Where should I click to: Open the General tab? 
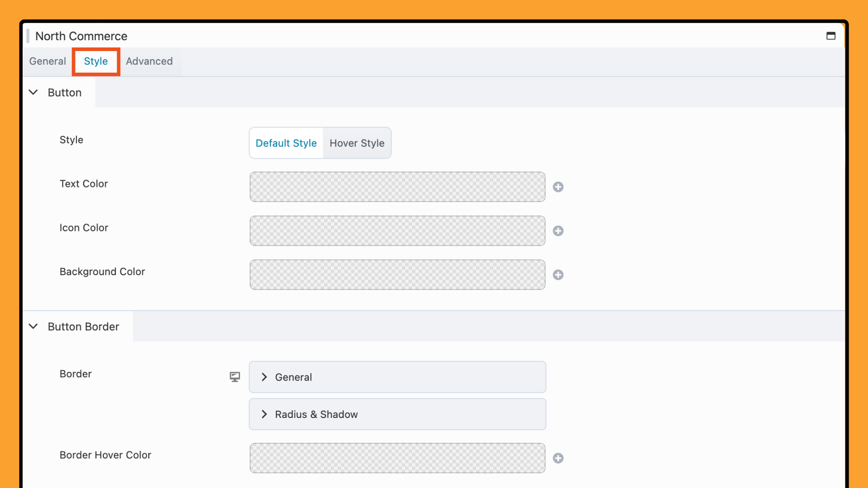47,61
